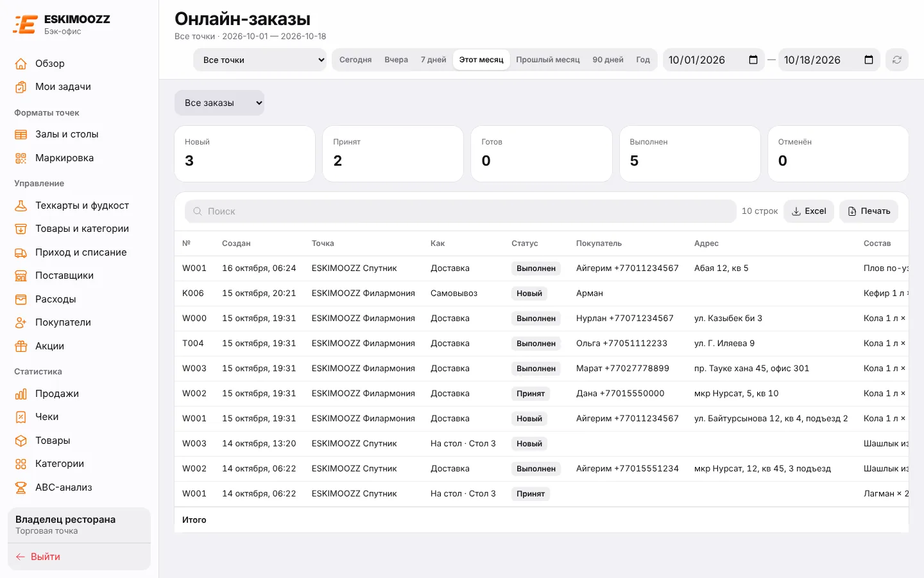924x578 pixels.
Task: Click the Мои задачи clipboard icon
Action: click(21, 87)
